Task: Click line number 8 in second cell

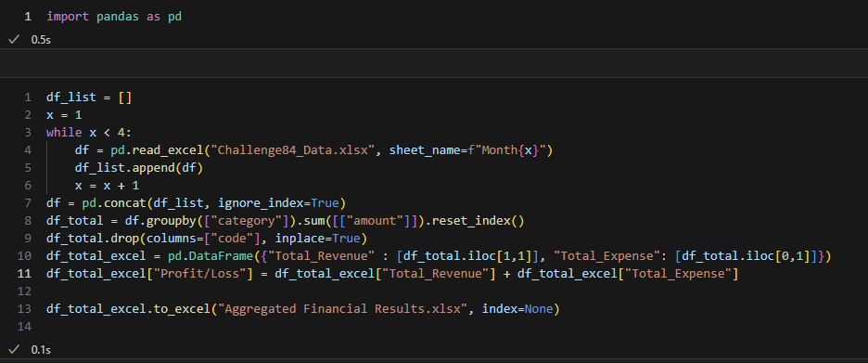Action: tap(28, 221)
